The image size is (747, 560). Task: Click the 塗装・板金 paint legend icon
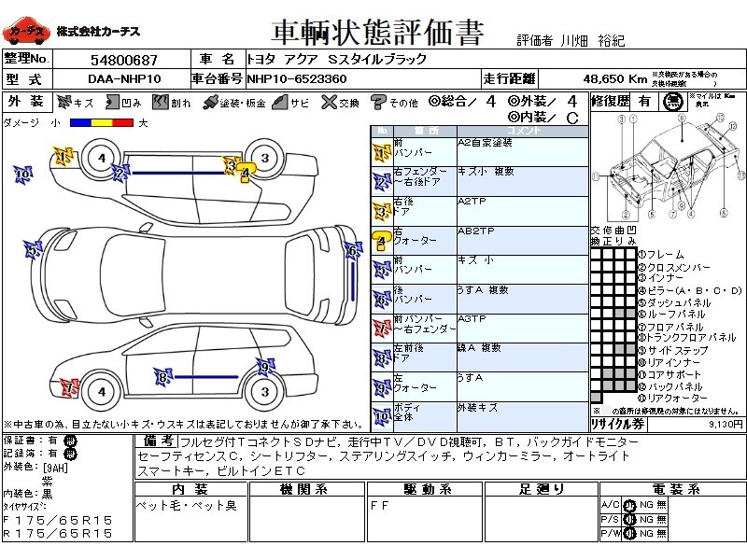click(210, 103)
